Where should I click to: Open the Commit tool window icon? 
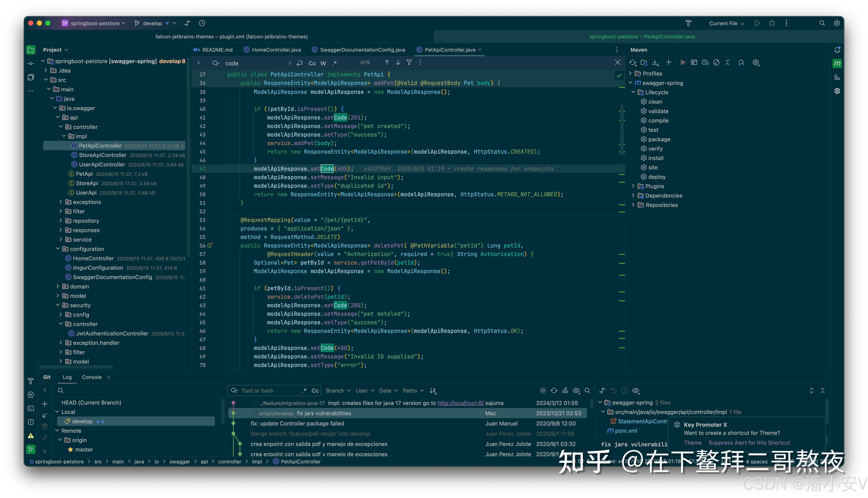tap(31, 64)
